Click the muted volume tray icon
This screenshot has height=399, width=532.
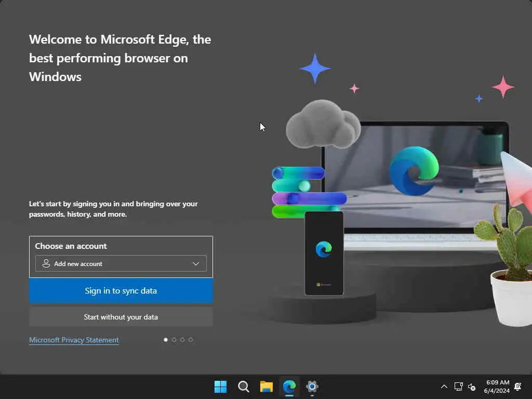472,387
